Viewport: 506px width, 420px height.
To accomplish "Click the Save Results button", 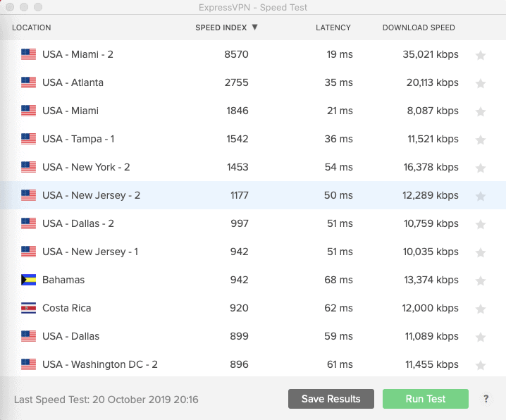I will (x=331, y=399).
